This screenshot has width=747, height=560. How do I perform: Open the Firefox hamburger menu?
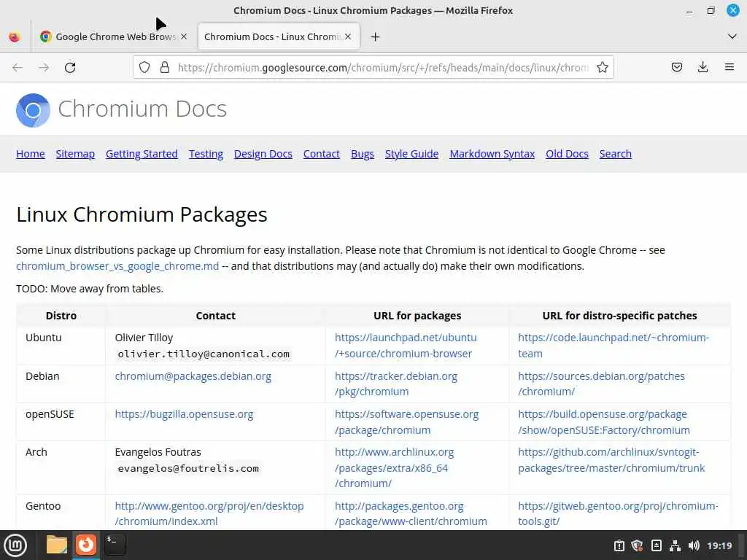pos(729,67)
